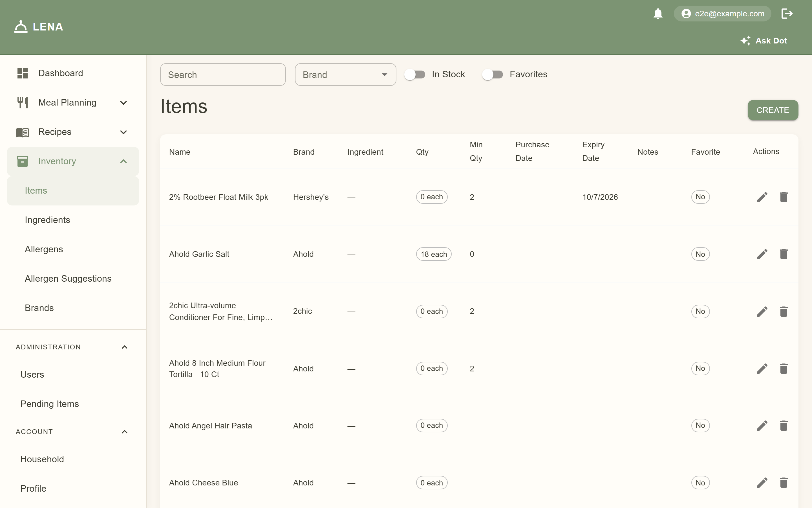Delete the 2chic Ultra-volume Conditioner item
Viewport: 812px width, 508px height.
(x=784, y=312)
